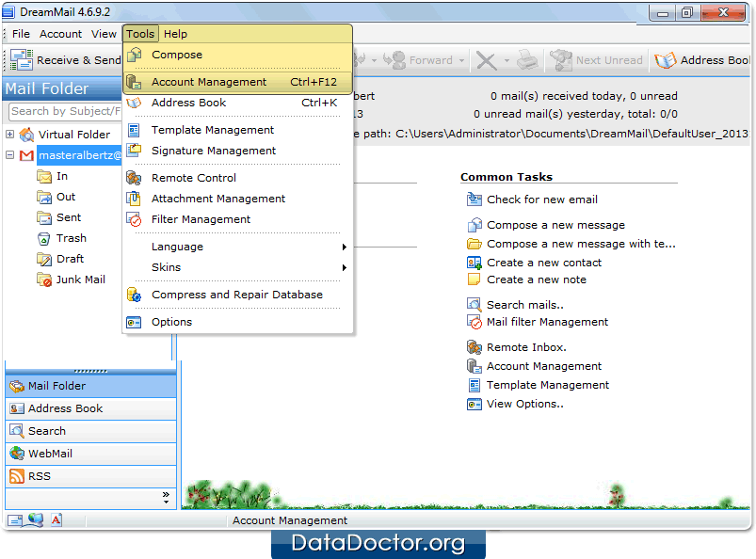Screen dimensions: 756x559
Task: Open the Help menu
Action: click(175, 34)
